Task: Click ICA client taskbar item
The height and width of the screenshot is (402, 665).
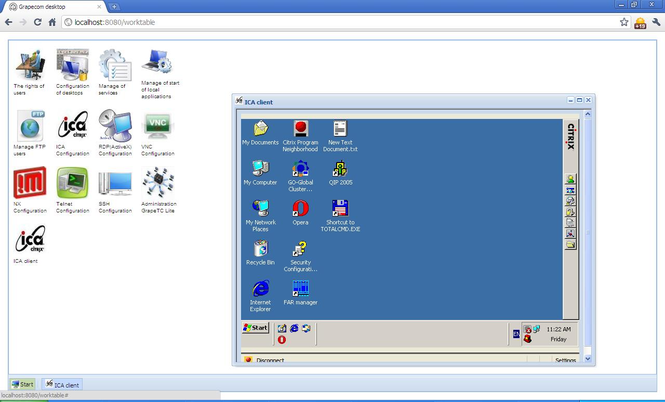Action: tap(62, 384)
